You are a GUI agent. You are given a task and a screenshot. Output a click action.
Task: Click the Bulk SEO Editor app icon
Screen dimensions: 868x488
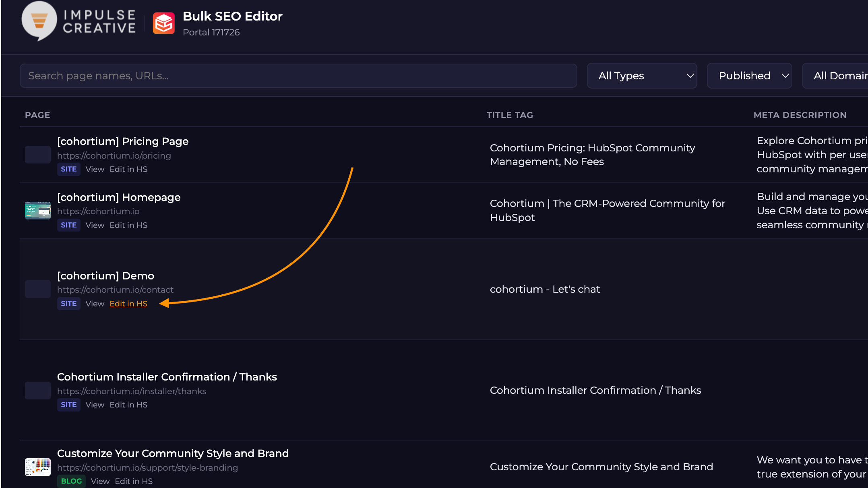163,23
